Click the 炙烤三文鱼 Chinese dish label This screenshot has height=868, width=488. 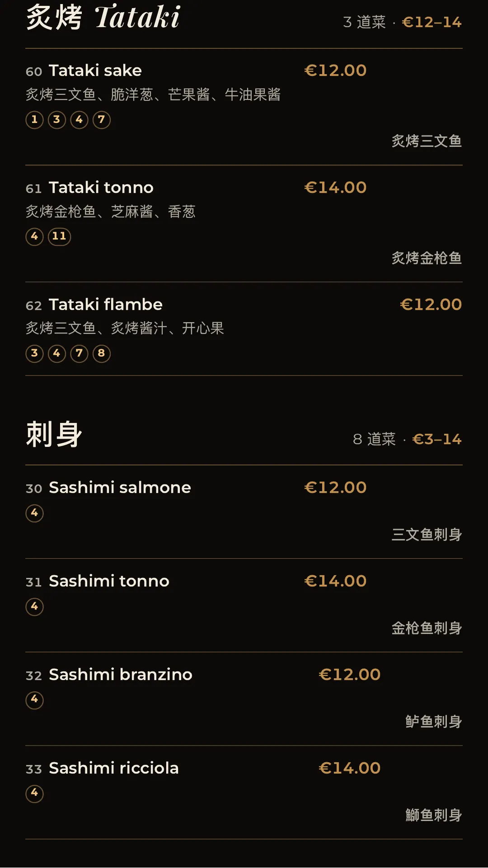[427, 141]
